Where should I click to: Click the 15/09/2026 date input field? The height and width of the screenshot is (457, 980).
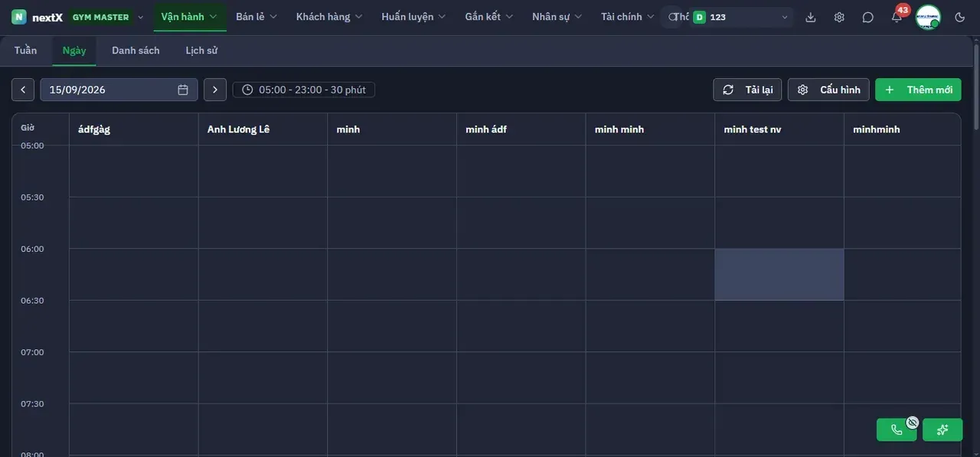(119, 90)
